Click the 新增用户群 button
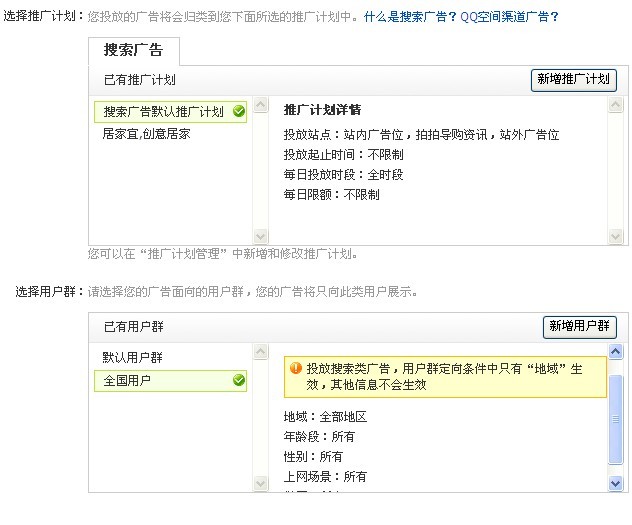The height and width of the screenshot is (525, 632). click(579, 326)
